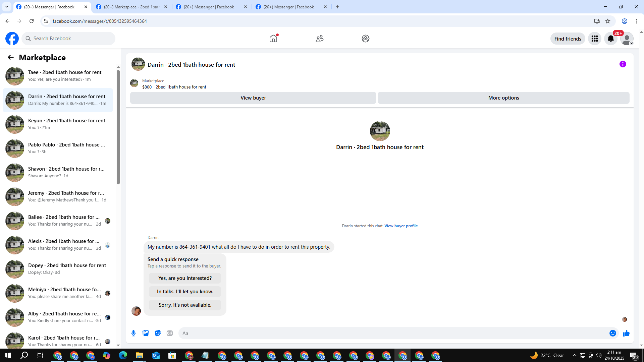Viewport: 644px width, 362px height.
Task: Click the browser back arrow
Action: point(7,21)
